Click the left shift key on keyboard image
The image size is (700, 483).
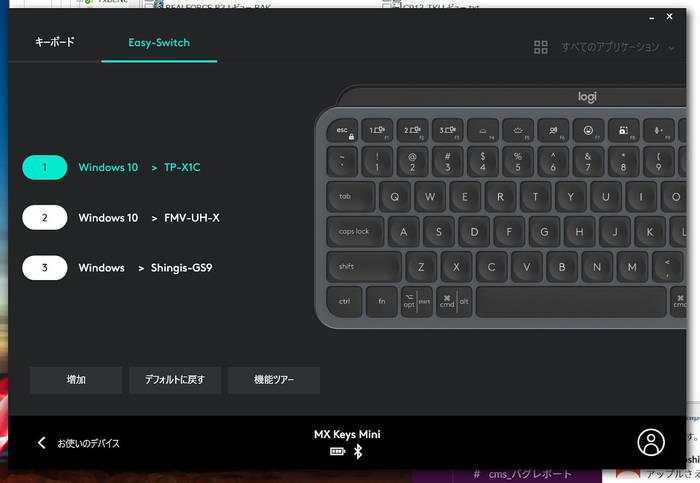[364, 267]
